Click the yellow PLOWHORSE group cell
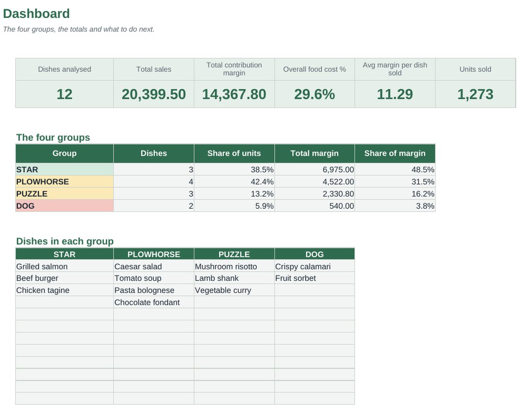Image resolution: width=532 pixels, height=411 pixels. point(64,182)
